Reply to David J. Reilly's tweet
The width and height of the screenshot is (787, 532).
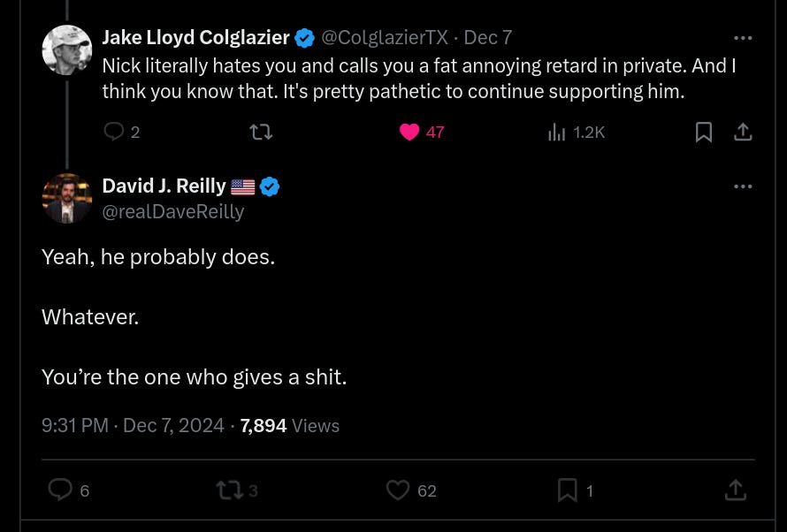60,490
